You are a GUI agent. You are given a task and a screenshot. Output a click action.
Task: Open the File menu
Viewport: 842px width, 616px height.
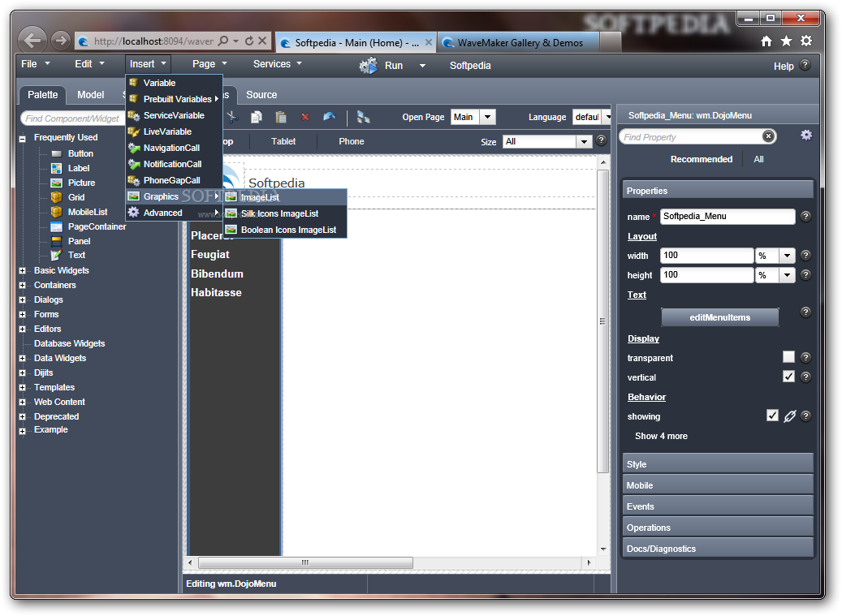click(x=36, y=64)
